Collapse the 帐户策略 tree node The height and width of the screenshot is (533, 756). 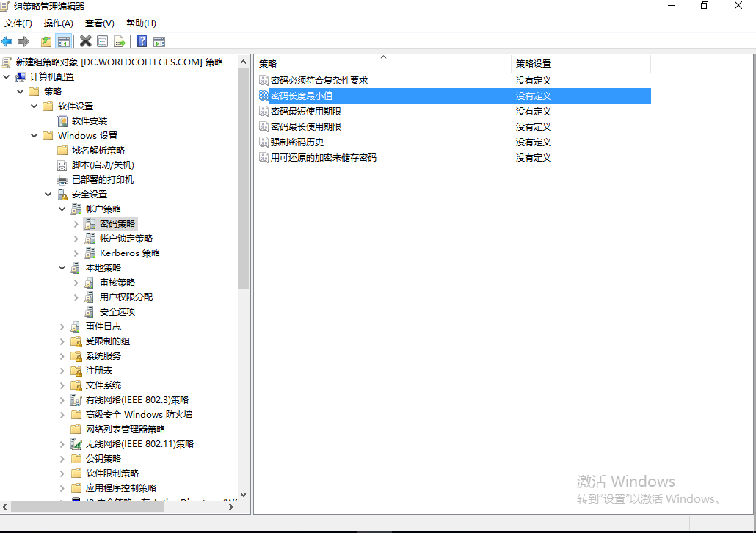(x=62, y=209)
